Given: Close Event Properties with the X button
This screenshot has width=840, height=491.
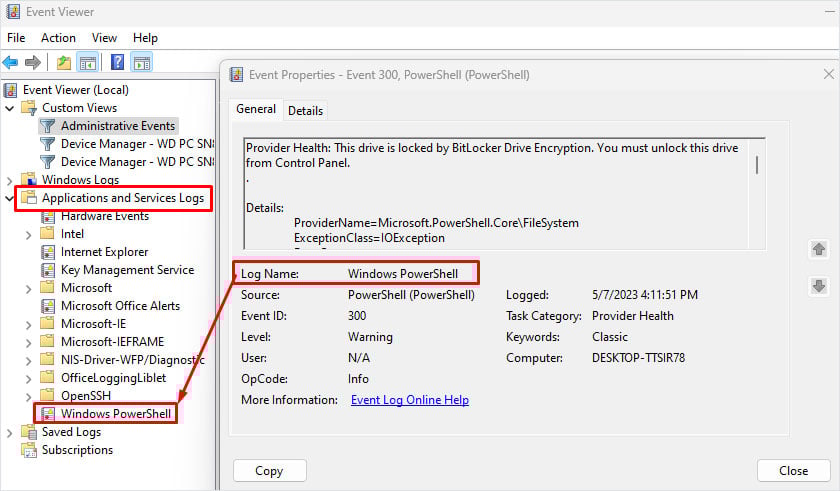Looking at the screenshot, I should 829,74.
